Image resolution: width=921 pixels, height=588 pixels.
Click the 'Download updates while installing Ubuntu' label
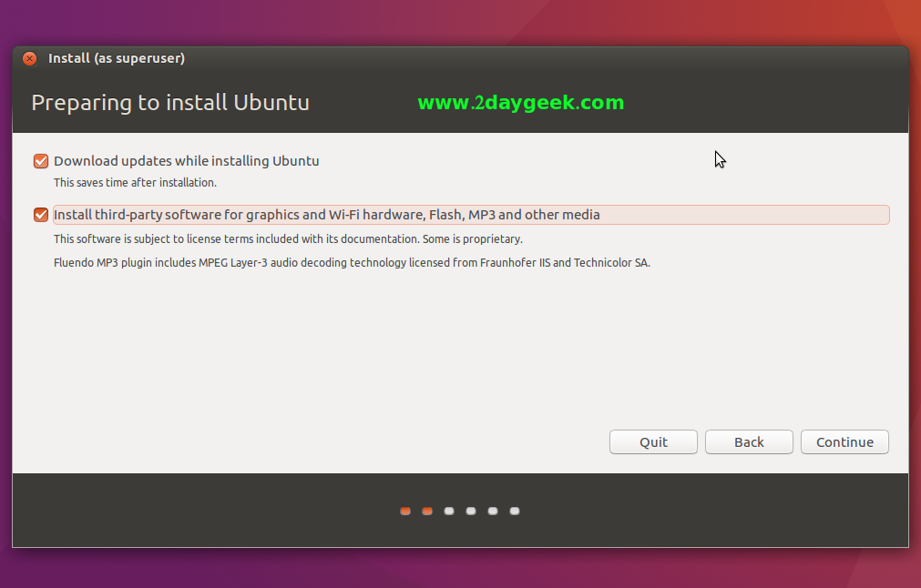click(x=186, y=161)
